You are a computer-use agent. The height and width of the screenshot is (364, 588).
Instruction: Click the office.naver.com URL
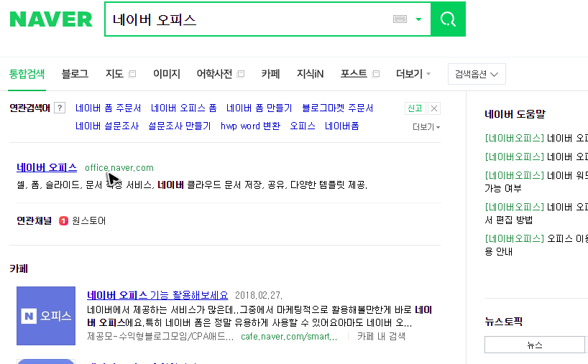click(x=119, y=168)
